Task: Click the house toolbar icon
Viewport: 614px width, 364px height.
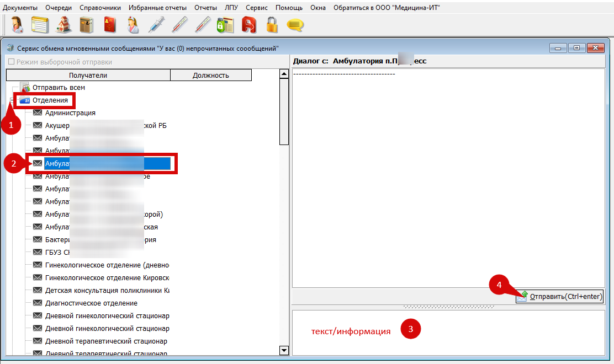Action: (x=63, y=25)
